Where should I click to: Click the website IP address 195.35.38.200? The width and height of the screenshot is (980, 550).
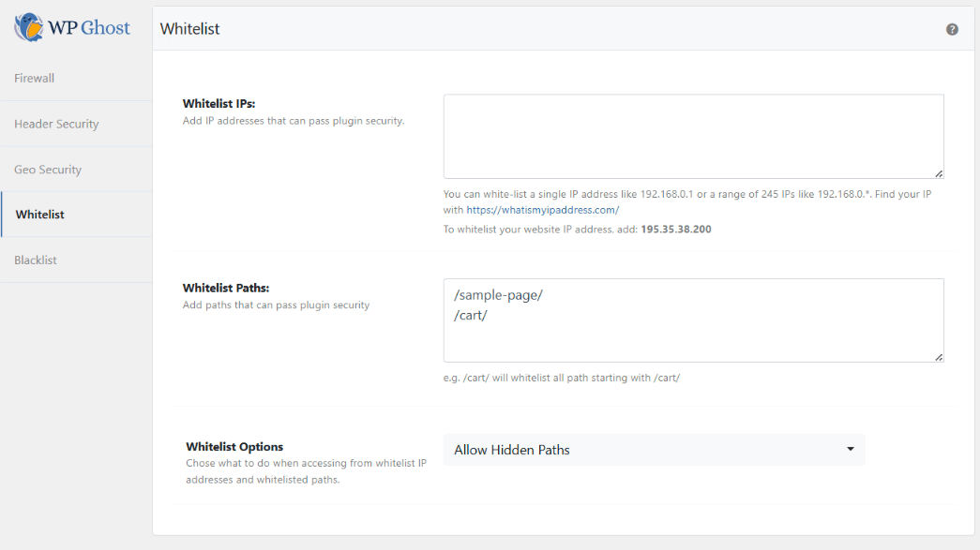675,229
